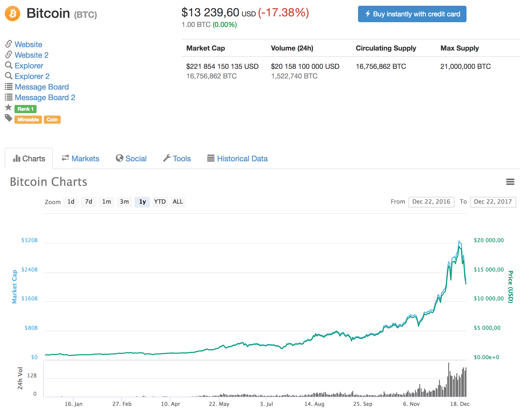Click the link icon beside Website

8,44
